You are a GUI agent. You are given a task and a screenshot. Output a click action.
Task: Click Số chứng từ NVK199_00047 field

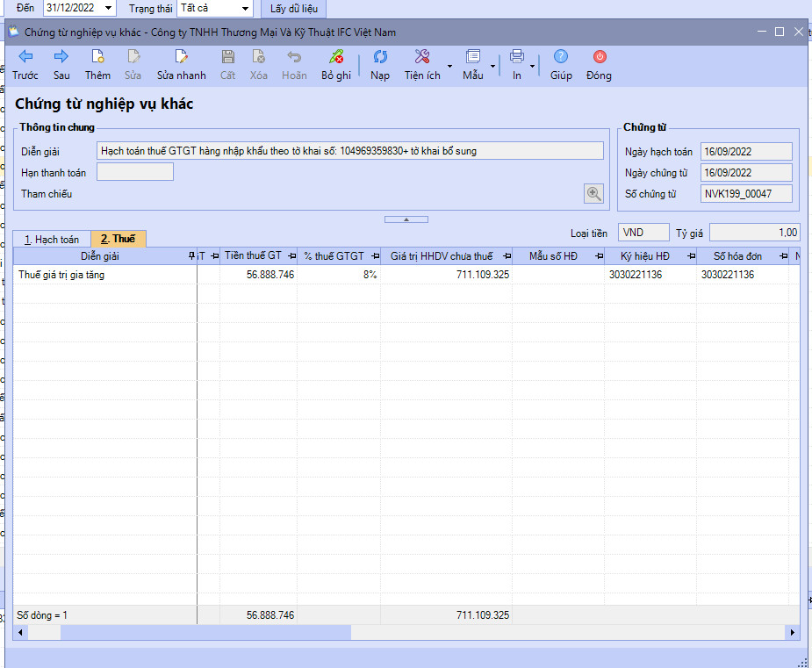746,194
